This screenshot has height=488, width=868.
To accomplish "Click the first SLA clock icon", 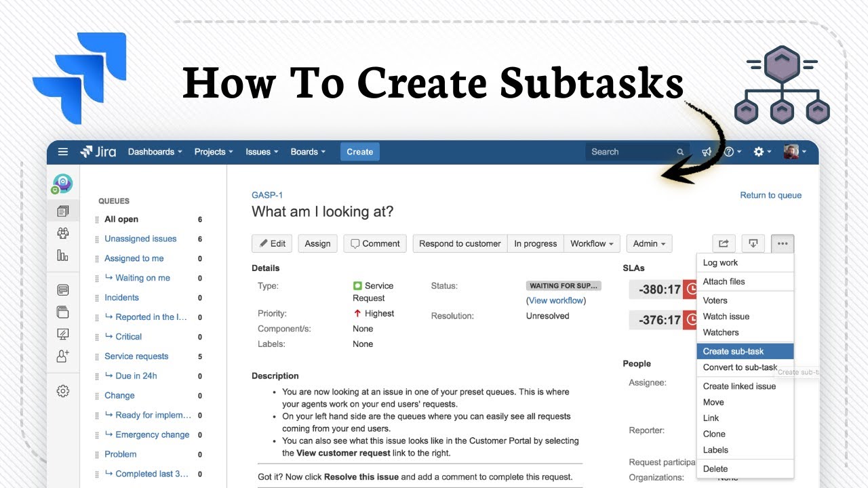I will pyautogui.click(x=691, y=289).
